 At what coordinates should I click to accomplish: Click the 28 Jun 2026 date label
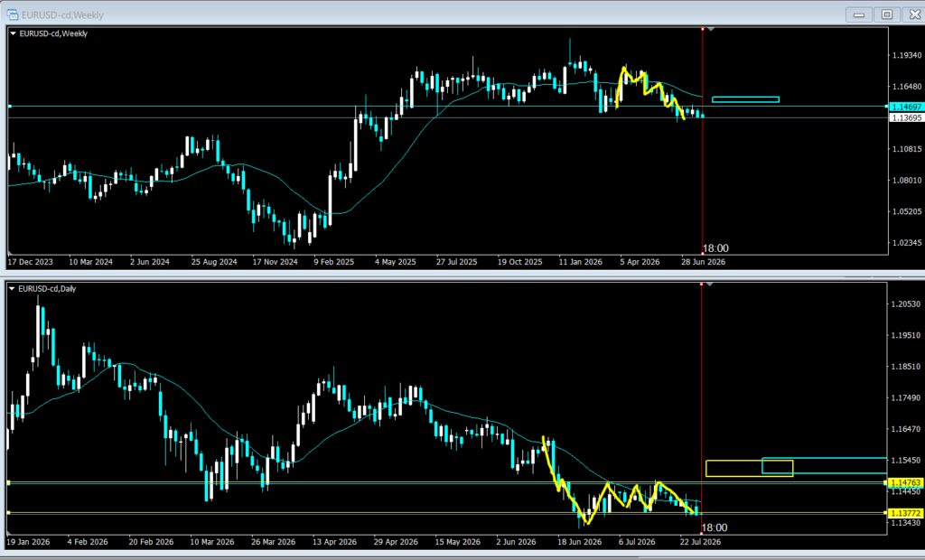tap(703, 262)
